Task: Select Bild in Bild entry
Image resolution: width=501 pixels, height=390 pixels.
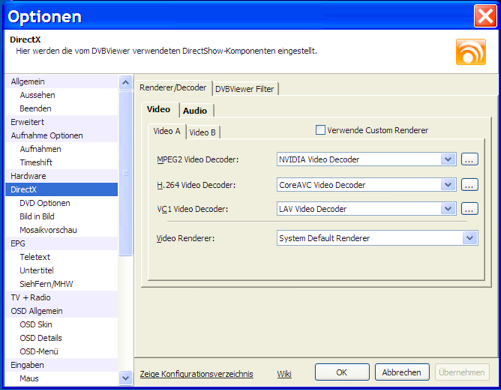Action: pos(62,216)
